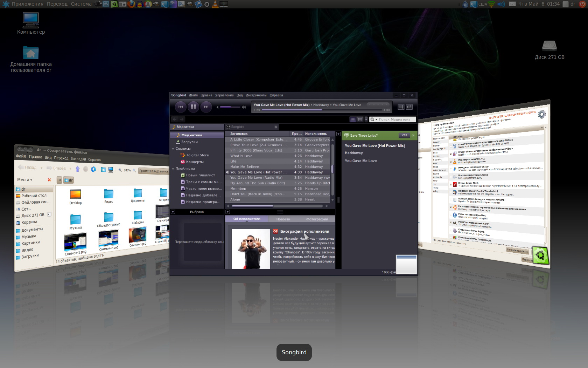Image resolution: width=588 pixels, height=368 pixels.
Task: Select the track What Is Love
Action: [278, 156]
